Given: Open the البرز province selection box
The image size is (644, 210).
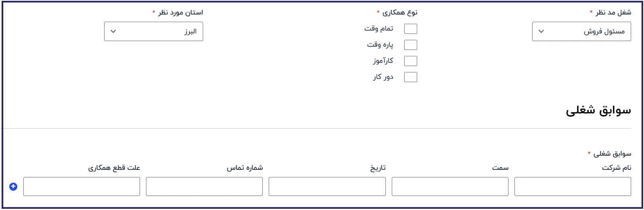Looking at the screenshot, I should click(x=154, y=31).
